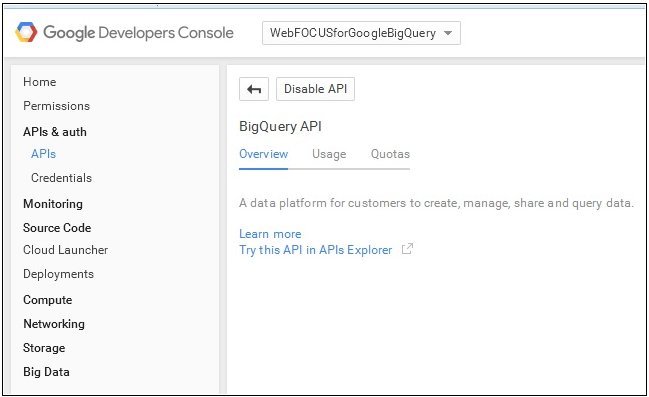Expand the Source Code section
Viewport: 649px width, 397px height.
[x=57, y=228]
